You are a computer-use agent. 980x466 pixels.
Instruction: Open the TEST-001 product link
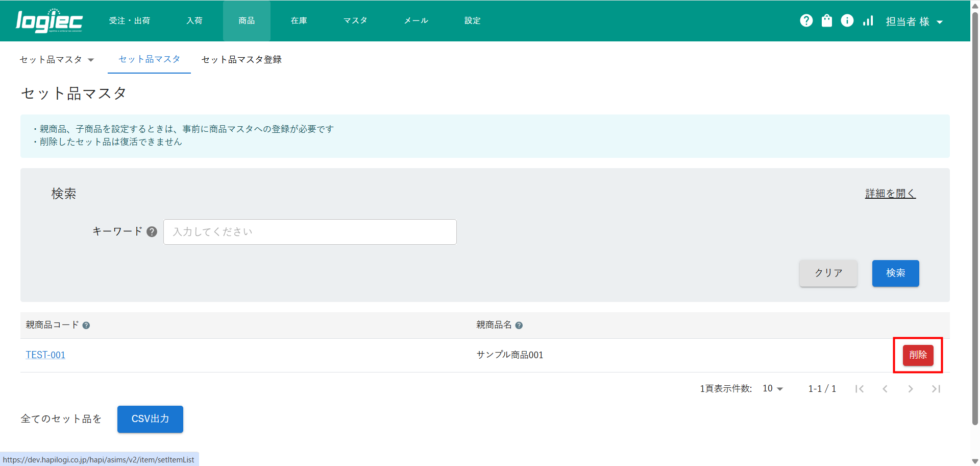click(x=45, y=355)
